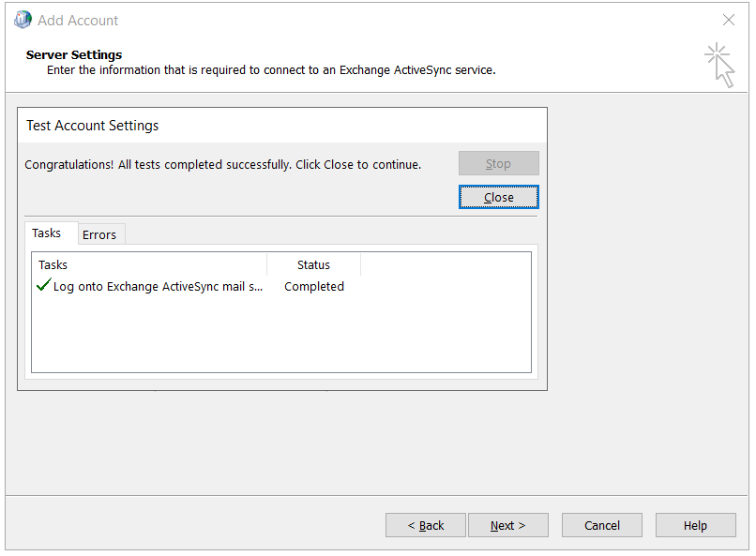This screenshot has height=556, width=756.
Task: Go to the Next step
Action: point(507,525)
